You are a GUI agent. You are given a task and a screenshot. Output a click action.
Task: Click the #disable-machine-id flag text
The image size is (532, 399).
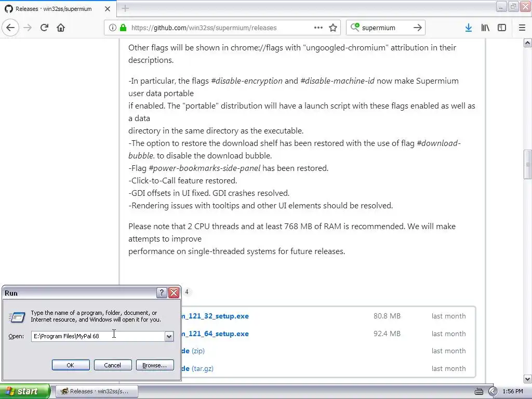coord(338,81)
